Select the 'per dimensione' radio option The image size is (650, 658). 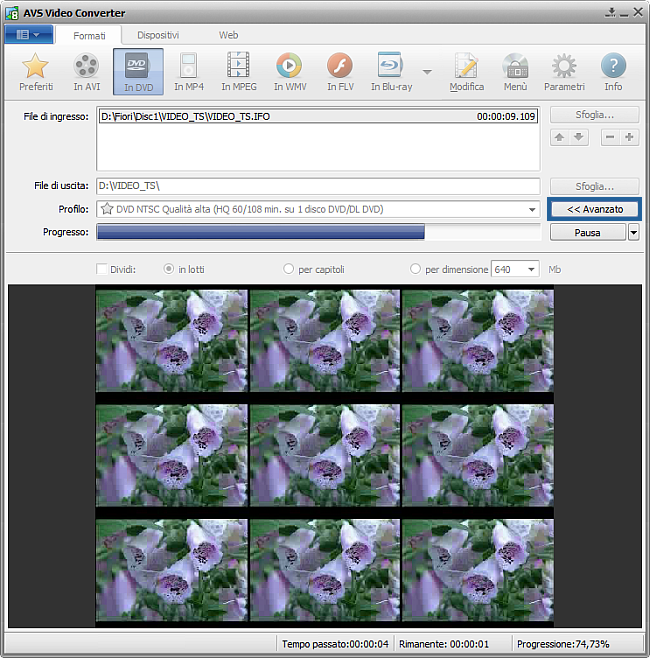[x=416, y=269]
